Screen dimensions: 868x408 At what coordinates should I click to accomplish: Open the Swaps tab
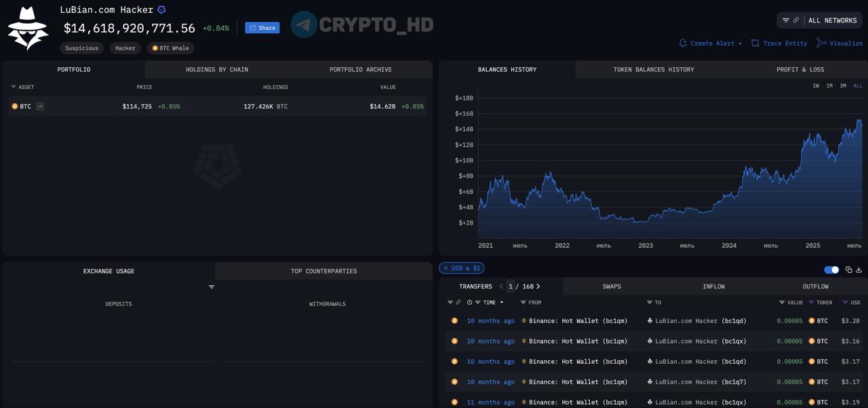[612, 286]
